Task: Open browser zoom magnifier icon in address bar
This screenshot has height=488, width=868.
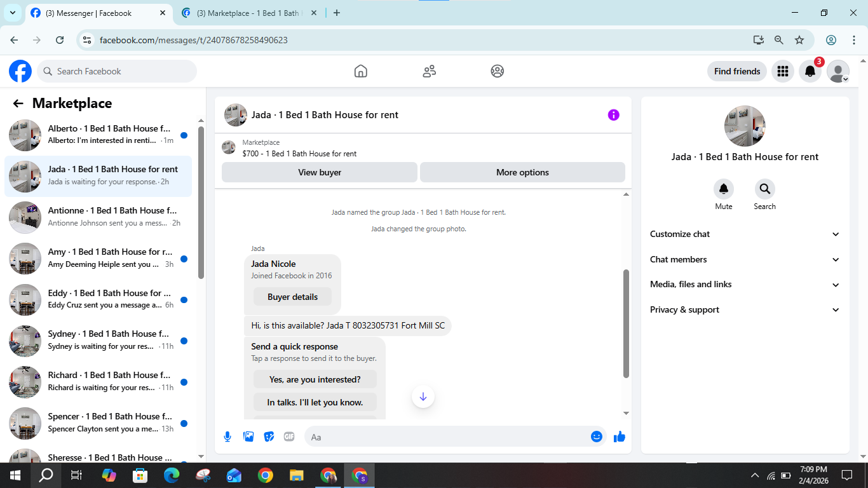Action: 779,40
